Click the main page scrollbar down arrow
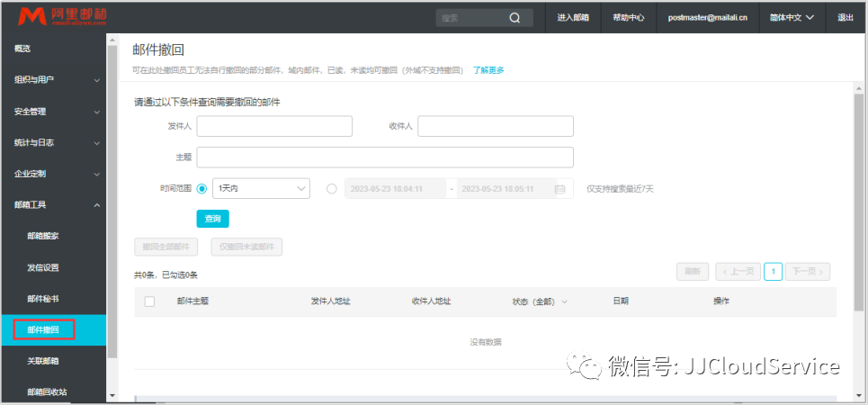868x405 pixels. [859, 396]
